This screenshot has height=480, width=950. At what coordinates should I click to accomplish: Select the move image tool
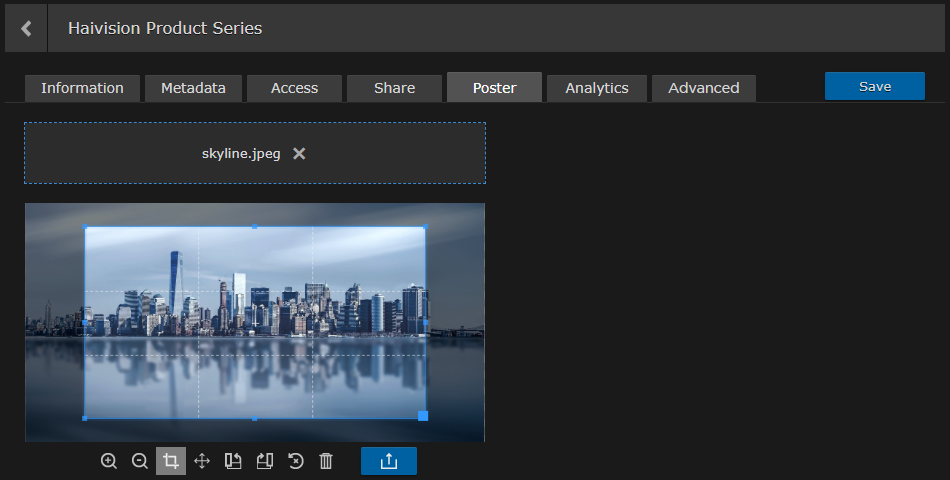[x=202, y=461]
